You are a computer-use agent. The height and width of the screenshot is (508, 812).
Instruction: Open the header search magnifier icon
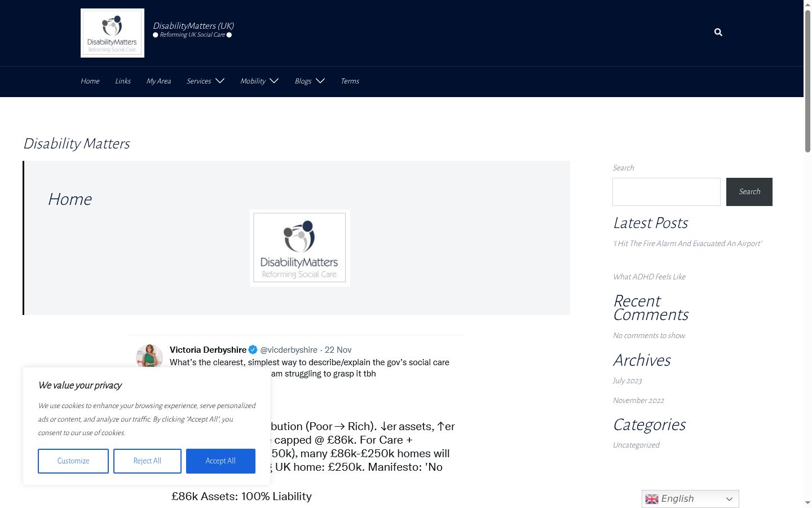point(718,32)
